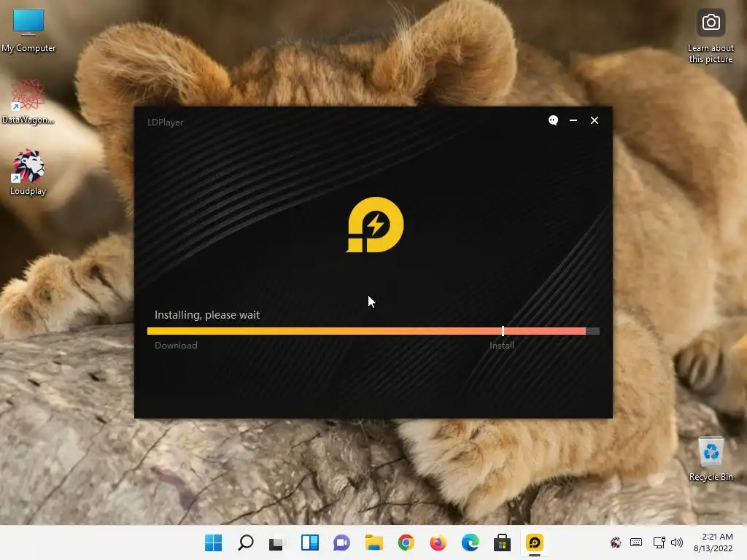Screen dimensions: 747x560
Task: Click Learn about this picture icon
Action: click(x=711, y=36)
